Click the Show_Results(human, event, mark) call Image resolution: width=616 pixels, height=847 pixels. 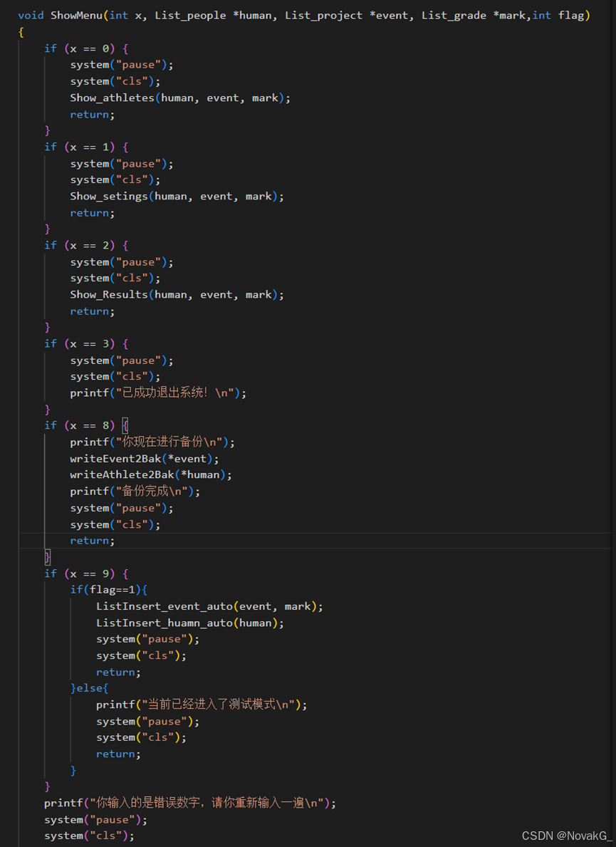point(177,294)
